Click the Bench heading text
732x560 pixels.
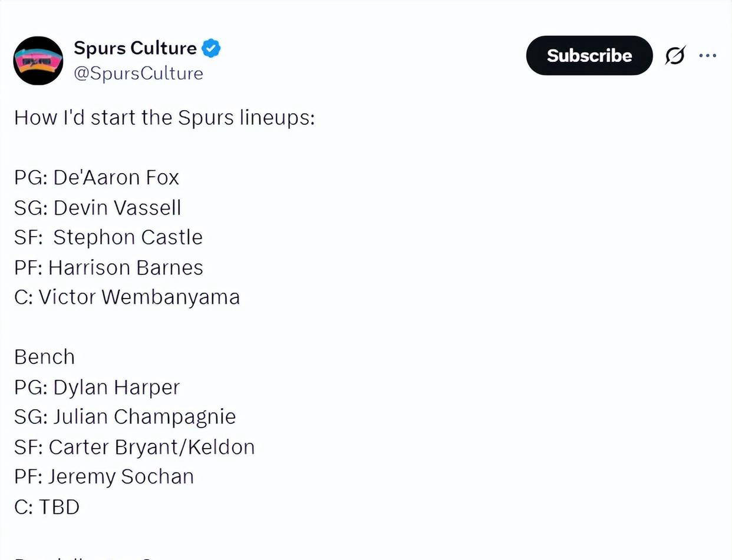pyautogui.click(x=44, y=357)
